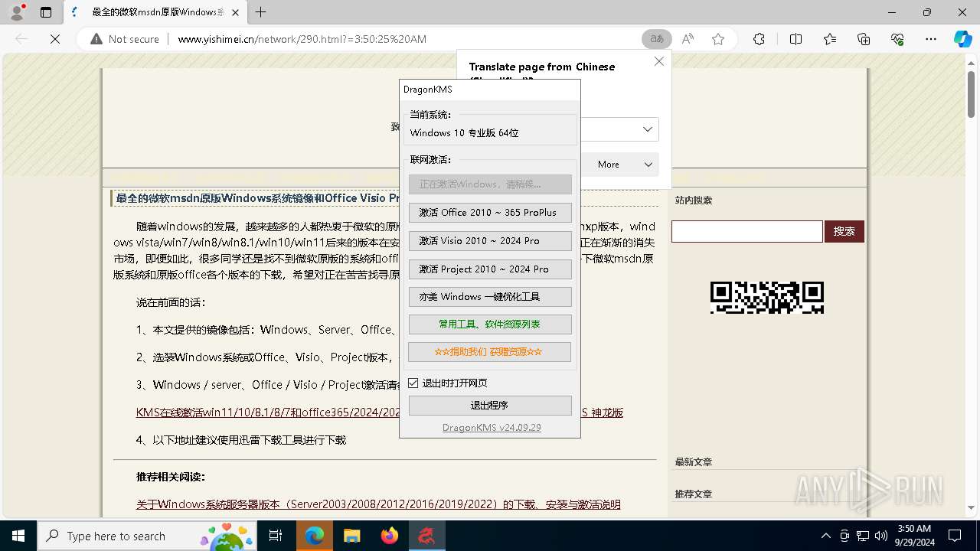The width and height of the screenshot is (980, 551).
Task: Open Task View on taskbar
Action: pyautogui.click(x=276, y=536)
